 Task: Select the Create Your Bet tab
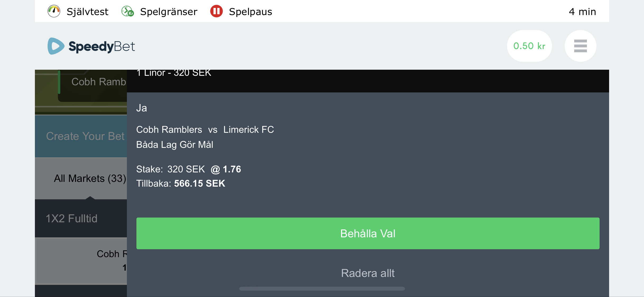coord(81,136)
